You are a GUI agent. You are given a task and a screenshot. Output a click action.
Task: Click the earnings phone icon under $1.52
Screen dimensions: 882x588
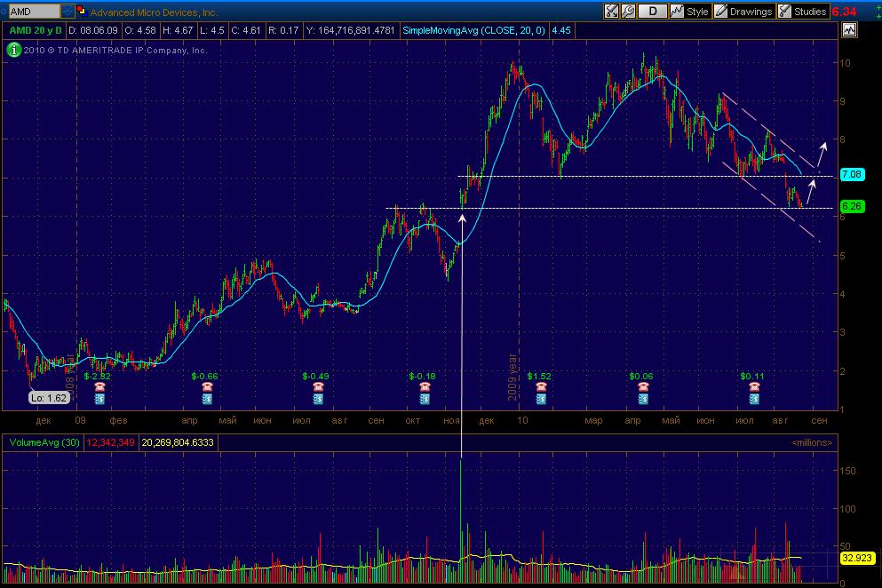pyautogui.click(x=541, y=387)
